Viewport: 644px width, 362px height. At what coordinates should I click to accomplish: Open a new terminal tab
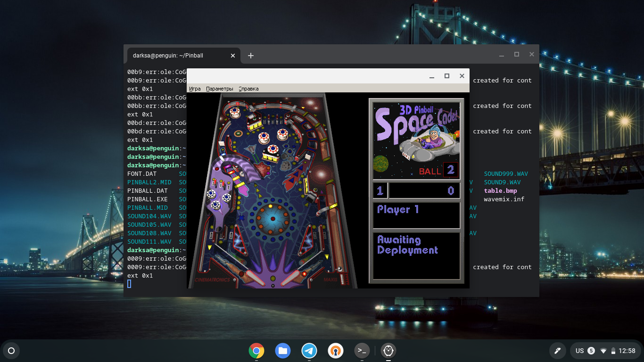pos(251,56)
